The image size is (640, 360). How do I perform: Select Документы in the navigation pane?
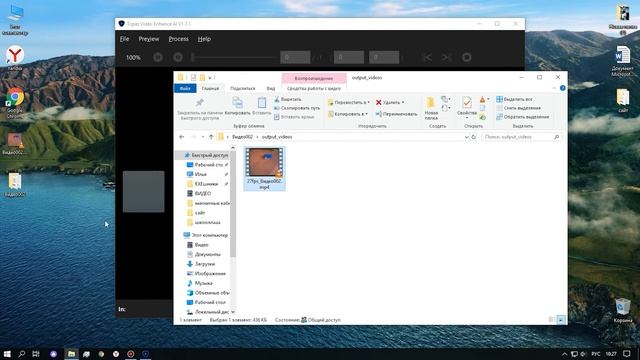204,254
